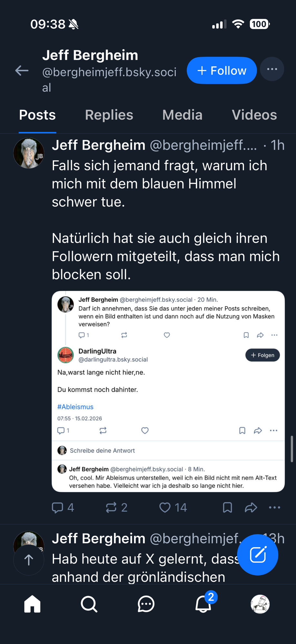Tap the back arrow in header

[x=22, y=71]
